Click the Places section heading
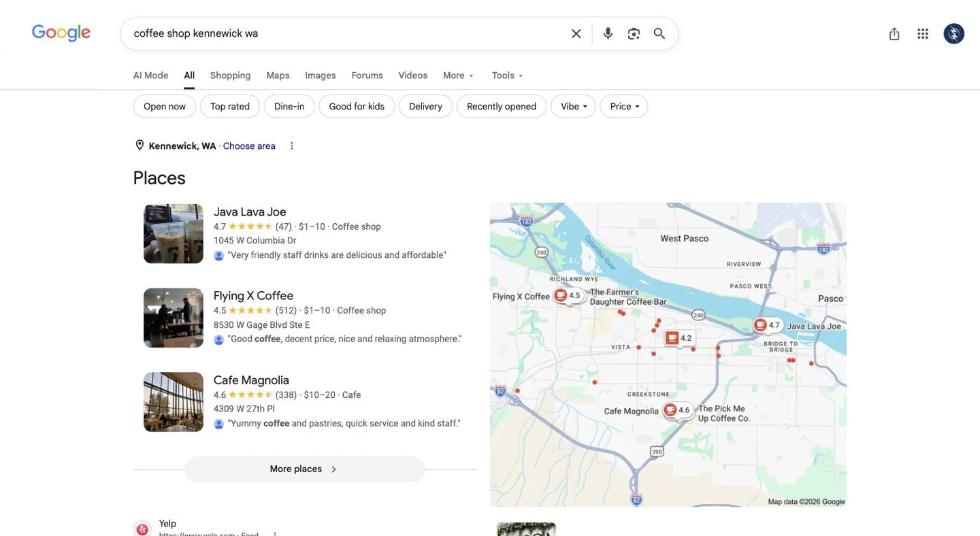 [x=159, y=178]
